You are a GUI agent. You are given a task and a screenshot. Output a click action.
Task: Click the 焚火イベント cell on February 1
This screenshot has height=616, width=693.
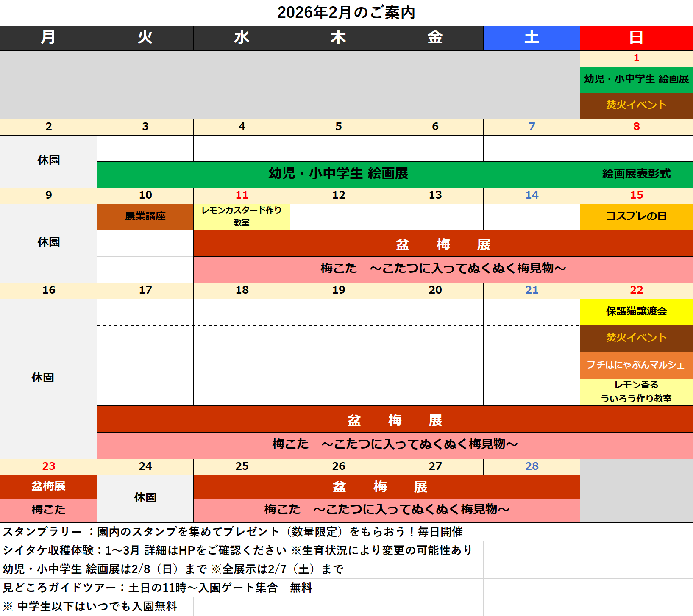coord(636,105)
